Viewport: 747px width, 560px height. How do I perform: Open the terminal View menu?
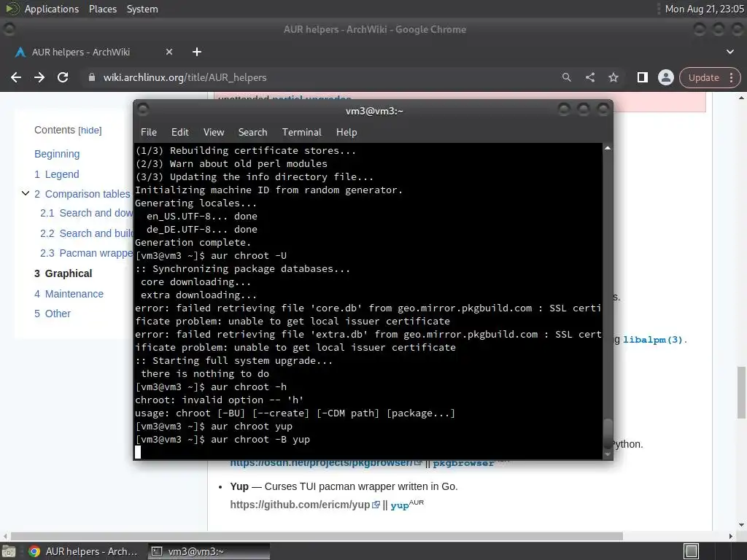pos(214,133)
